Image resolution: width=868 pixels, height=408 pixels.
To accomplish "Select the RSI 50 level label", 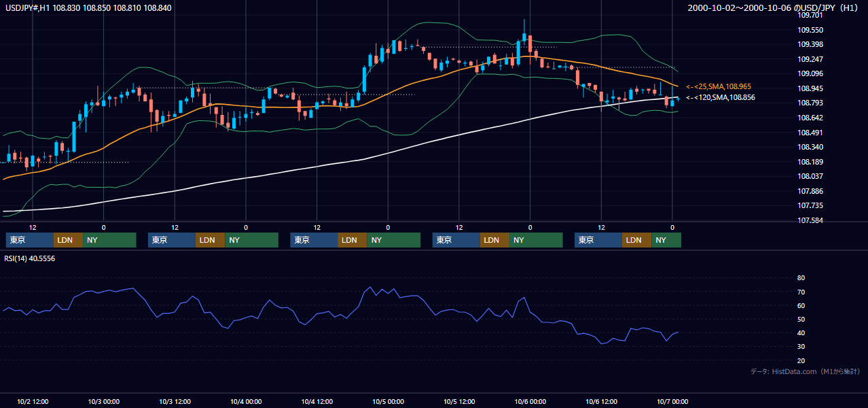I will [801, 319].
